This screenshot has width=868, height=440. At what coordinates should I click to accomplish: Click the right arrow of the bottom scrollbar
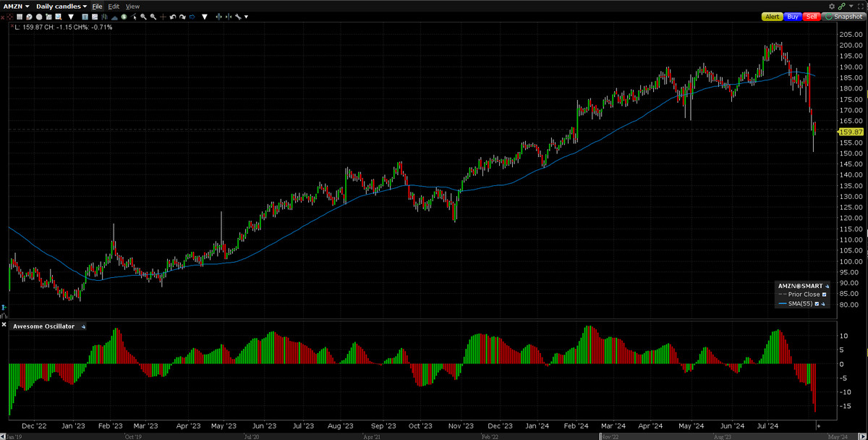tap(861, 434)
